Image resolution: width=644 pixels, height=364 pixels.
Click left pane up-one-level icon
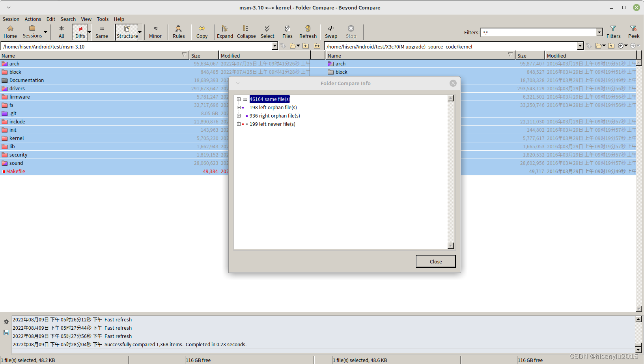306,46
